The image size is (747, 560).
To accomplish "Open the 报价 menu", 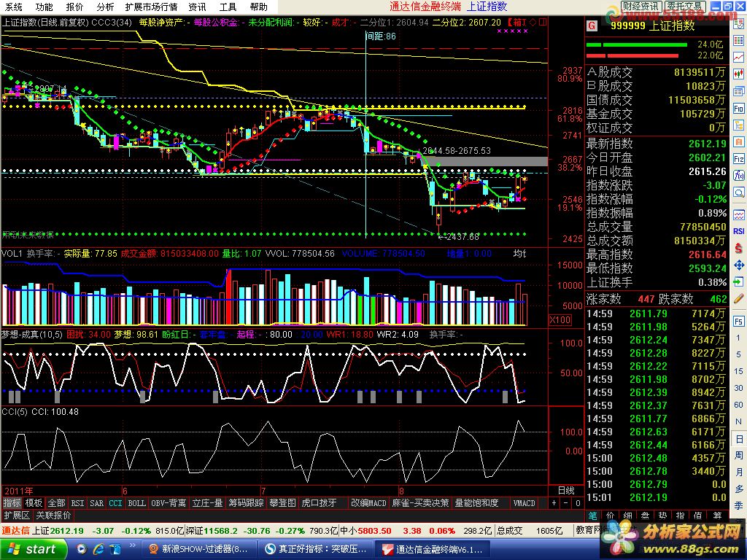I will tap(74, 7).
